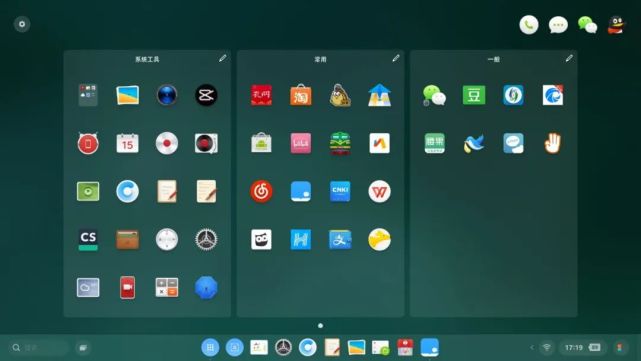Open the brown wallet app

coord(128,240)
